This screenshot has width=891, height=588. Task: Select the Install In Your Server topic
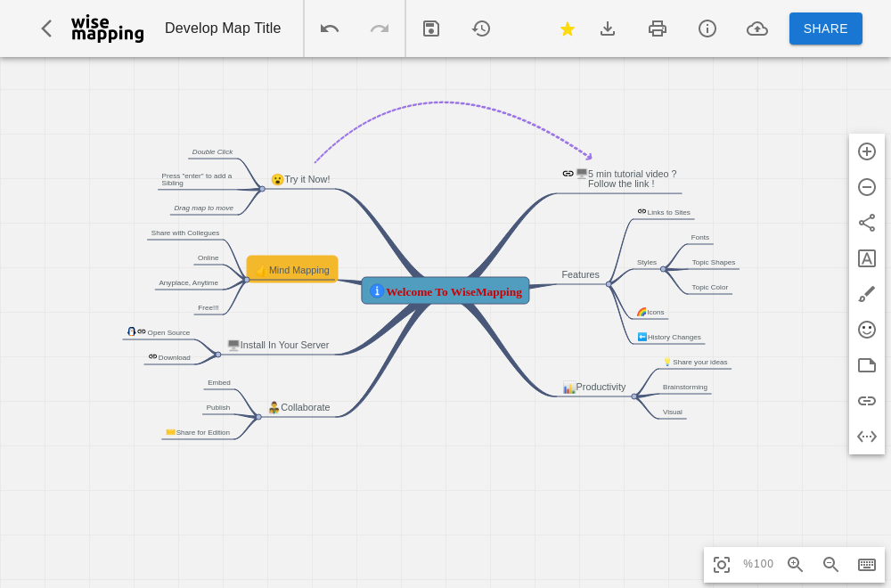tap(278, 345)
